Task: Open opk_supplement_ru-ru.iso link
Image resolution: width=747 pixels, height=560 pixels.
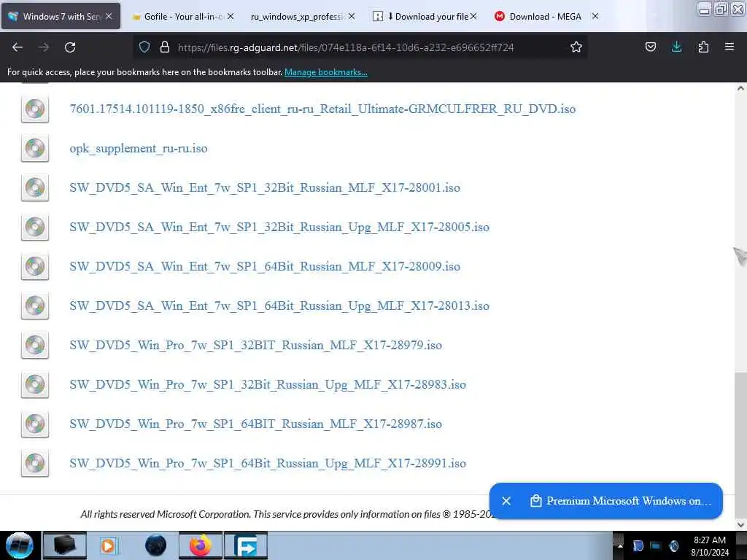Action: pos(138,149)
